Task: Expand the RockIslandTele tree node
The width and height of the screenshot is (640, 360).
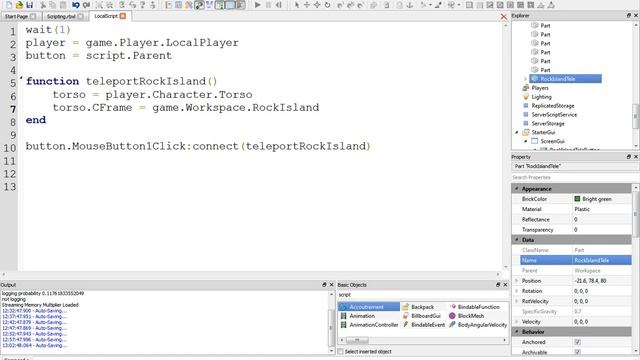Action: click(x=525, y=79)
